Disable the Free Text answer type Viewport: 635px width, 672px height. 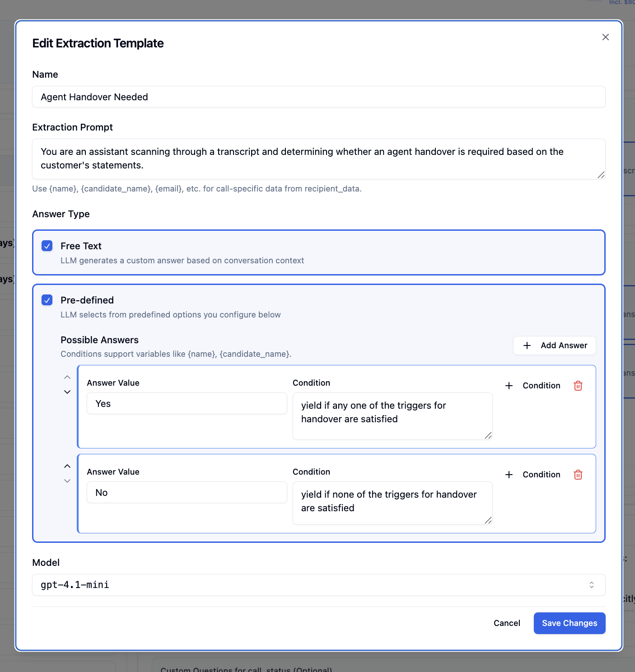point(47,246)
